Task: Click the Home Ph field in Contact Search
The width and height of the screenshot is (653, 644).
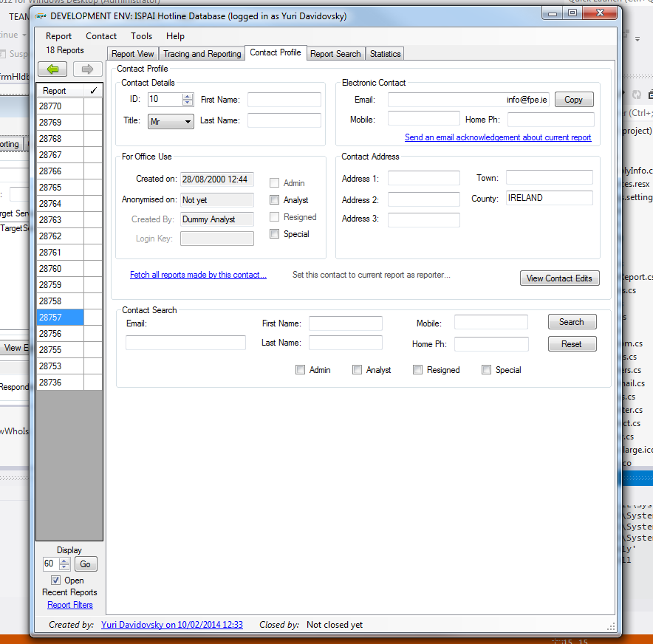Action: [491, 344]
